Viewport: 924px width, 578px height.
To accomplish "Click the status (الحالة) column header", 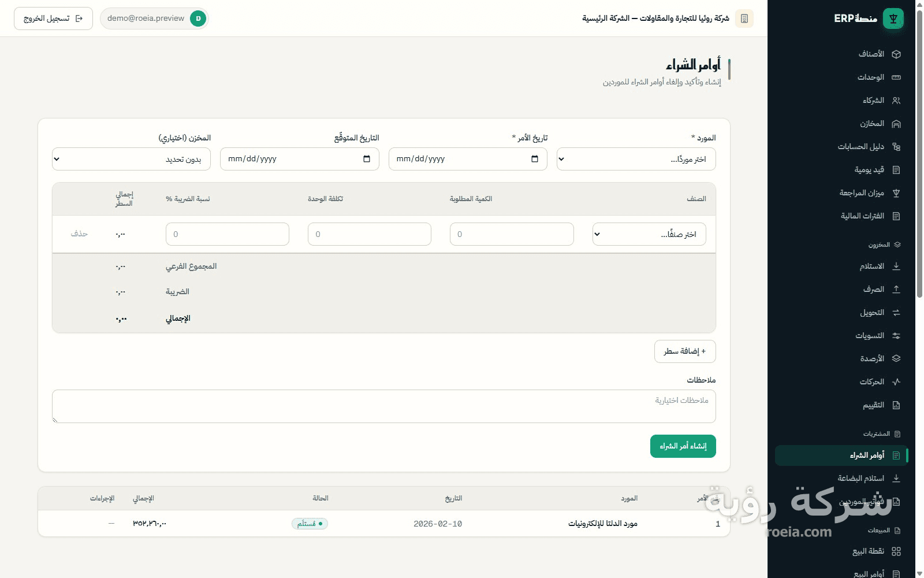I will pos(321,498).
